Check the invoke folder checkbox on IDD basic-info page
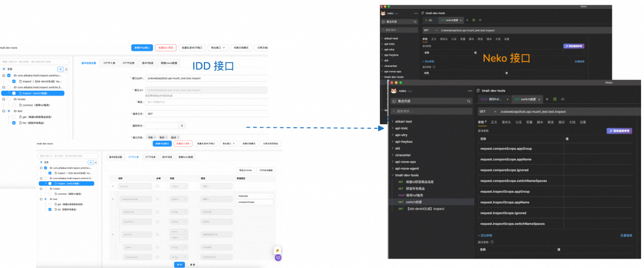Screen dimensions: 644x268 tap(9, 99)
